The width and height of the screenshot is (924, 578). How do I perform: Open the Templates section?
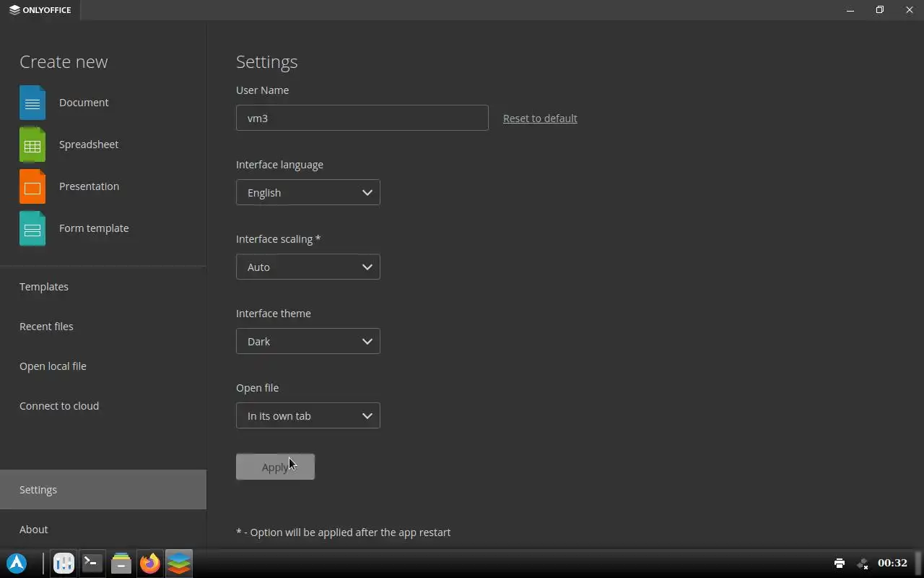point(103,287)
